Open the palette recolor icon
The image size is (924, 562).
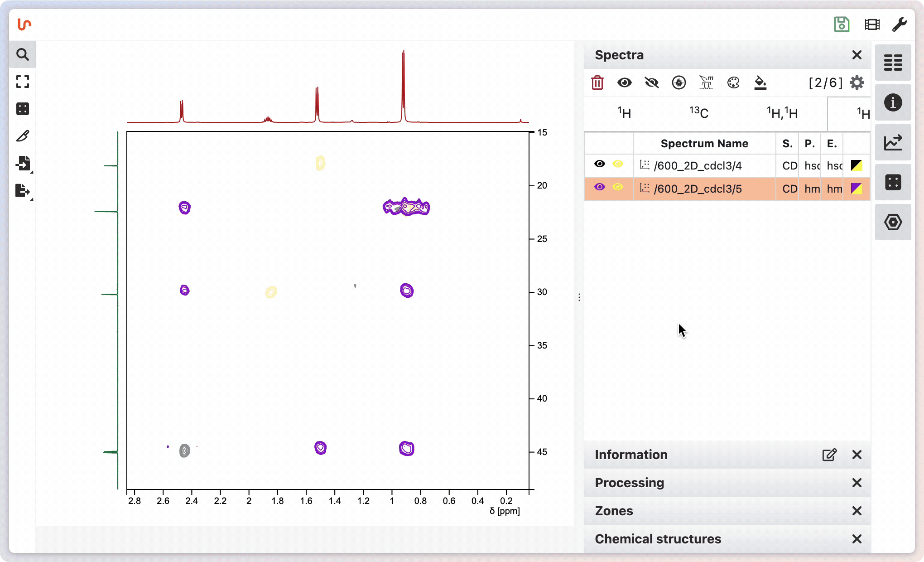point(733,82)
